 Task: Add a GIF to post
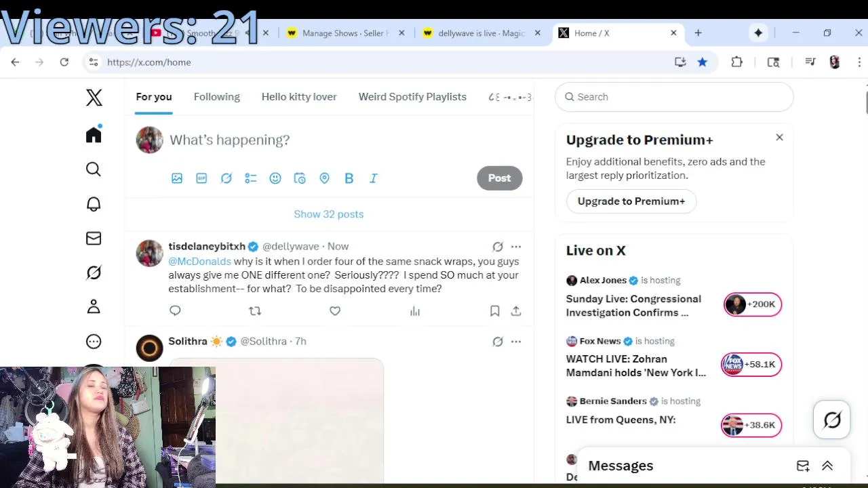pos(201,178)
